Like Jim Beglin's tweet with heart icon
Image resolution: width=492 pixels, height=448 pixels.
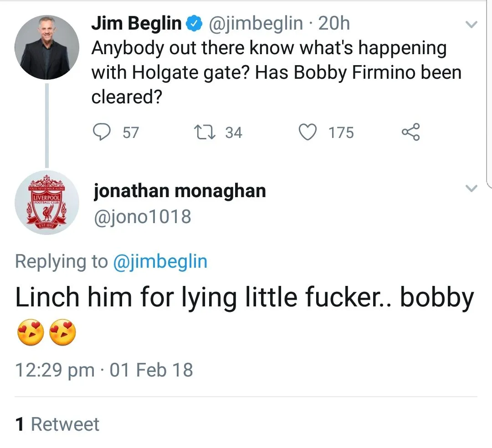click(x=308, y=132)
